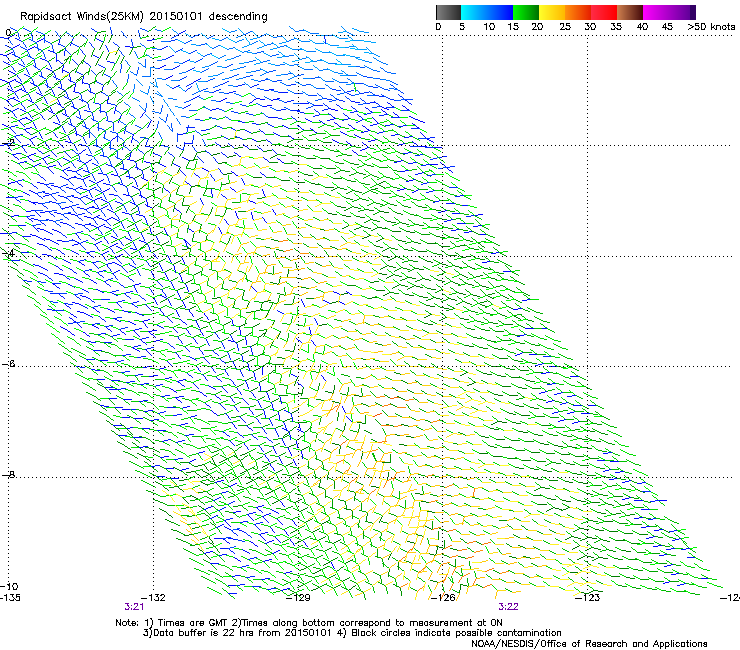
Task: Click the orange 25-30 knots legend color
Action: pos(578,12)
